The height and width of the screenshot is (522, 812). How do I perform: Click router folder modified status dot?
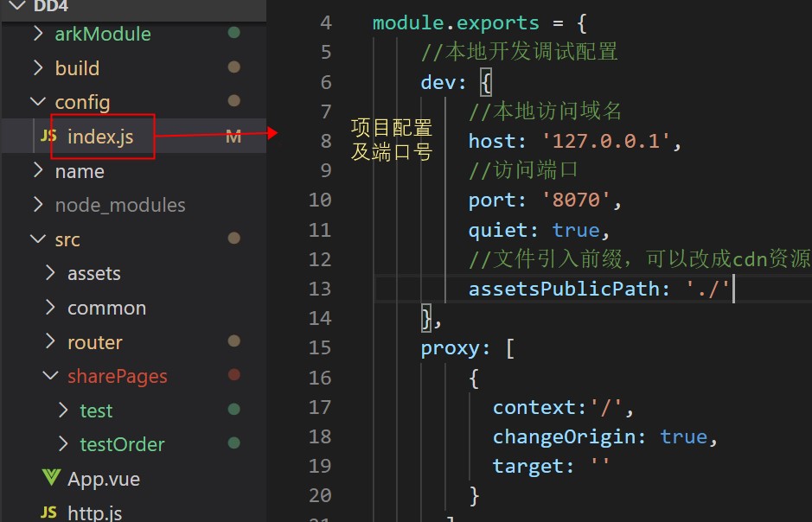coord(234,341)
